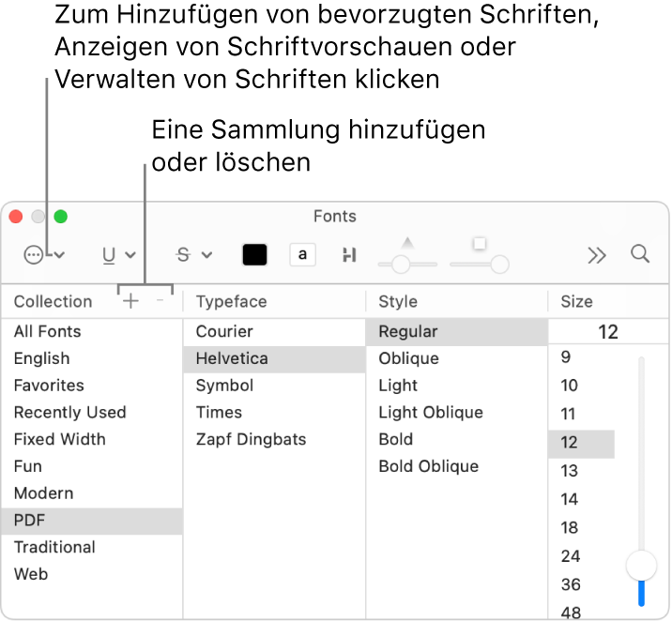Viewport: 672px width, 621px height.
Task: Click the toolbar overflow double-chevron
Action: tap(597, 255)
